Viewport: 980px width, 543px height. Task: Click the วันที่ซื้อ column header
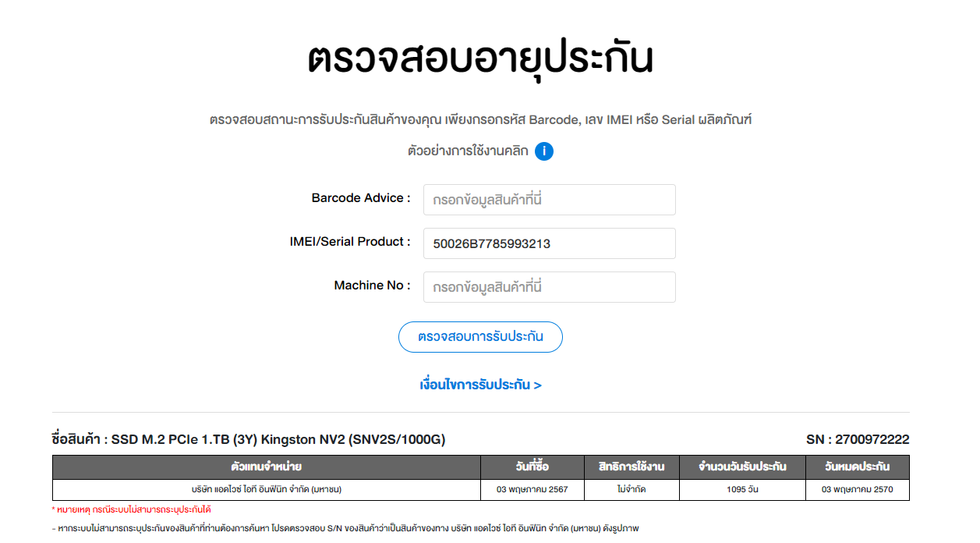(x=532, y=467)
